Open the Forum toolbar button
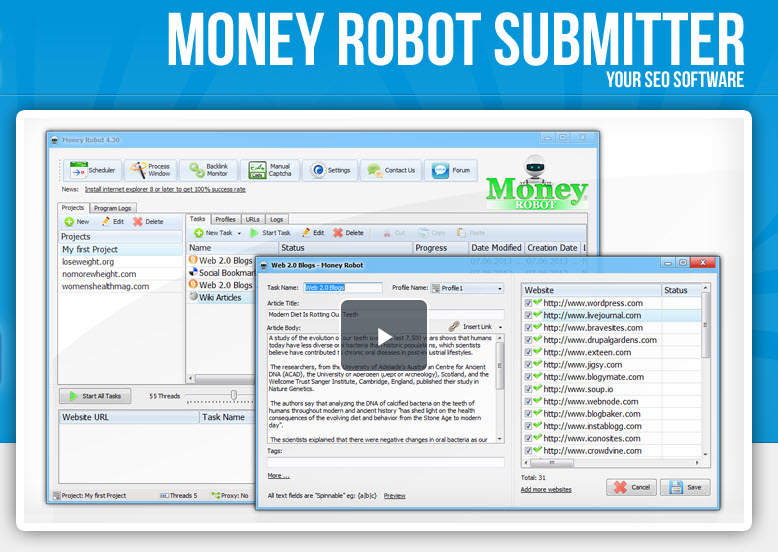The image size is (778, 552). 451,170
